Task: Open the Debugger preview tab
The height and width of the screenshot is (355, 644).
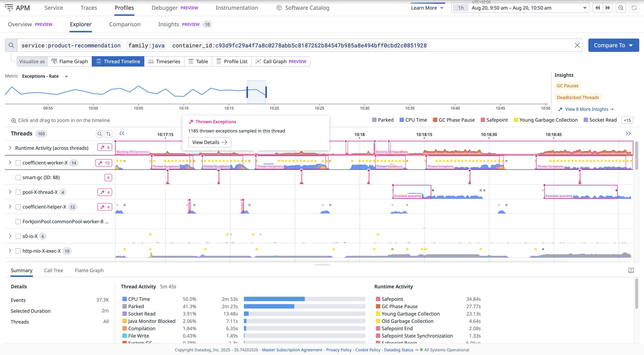Action: [x=175, y=8]
